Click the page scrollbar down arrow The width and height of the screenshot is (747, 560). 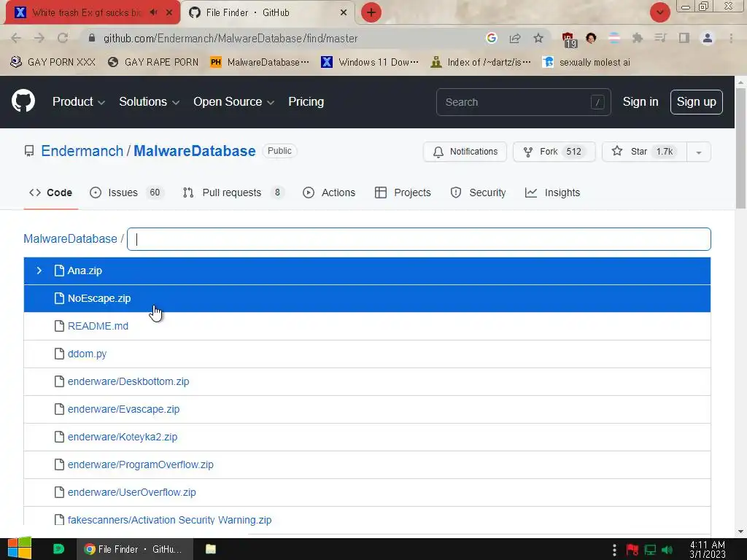[x=740, y=532]
